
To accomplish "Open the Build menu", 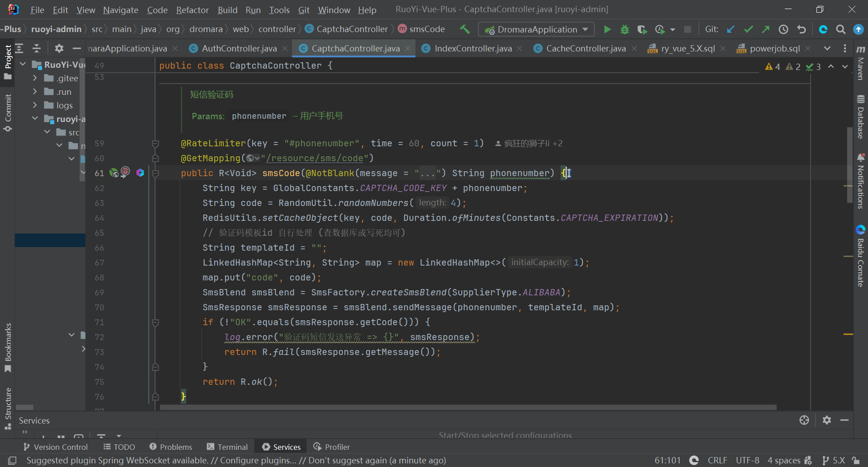I will [x=227, y=10].
